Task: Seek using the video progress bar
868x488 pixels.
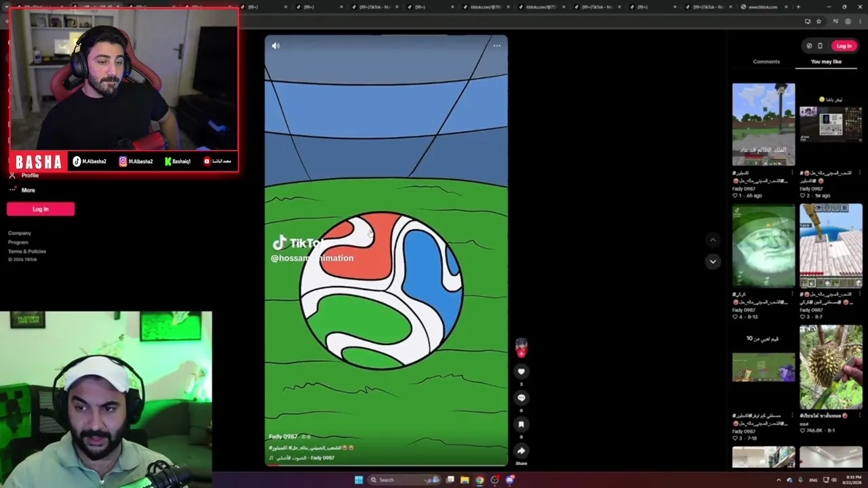Action: click(x=386, y=466)
